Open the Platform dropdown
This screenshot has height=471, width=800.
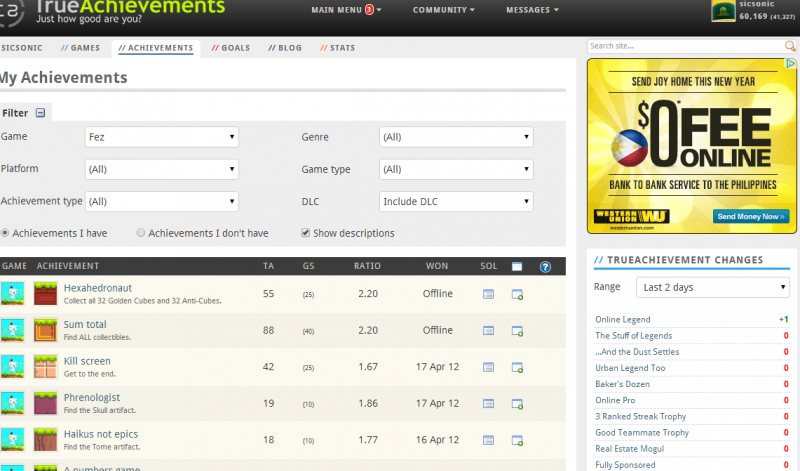tap(162, 169)
